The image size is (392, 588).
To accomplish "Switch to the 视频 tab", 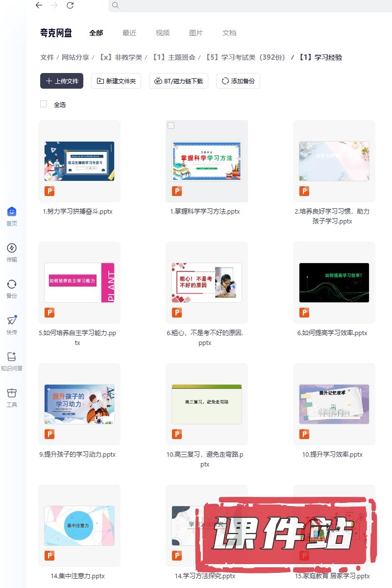I will (x=163, y=33).
